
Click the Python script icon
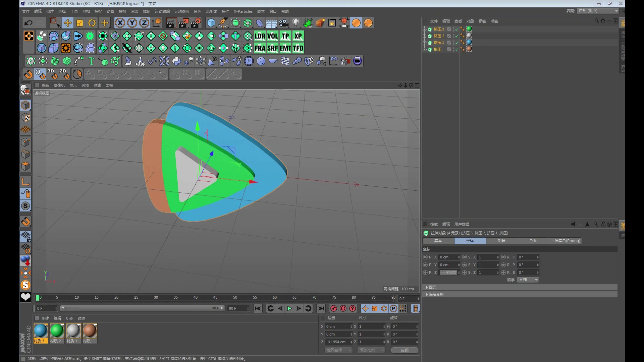tap(176, 61)
